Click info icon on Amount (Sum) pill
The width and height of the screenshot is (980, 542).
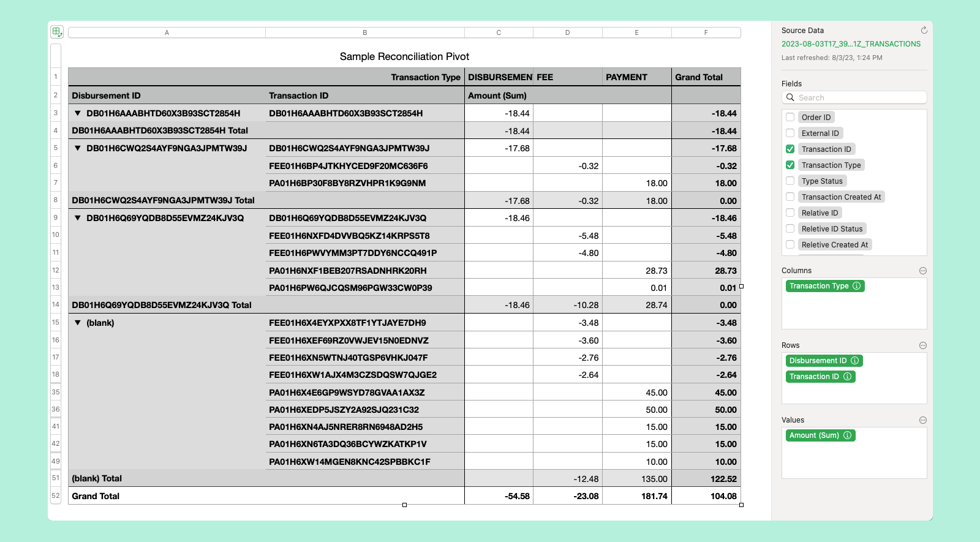[848, 435]
